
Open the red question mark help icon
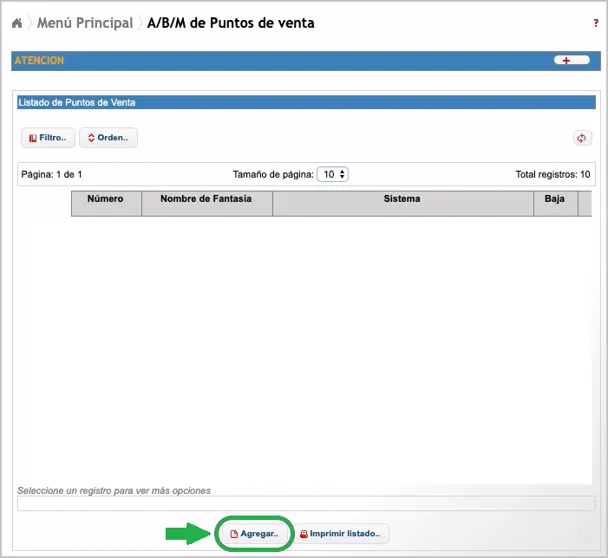pos(596,23)
